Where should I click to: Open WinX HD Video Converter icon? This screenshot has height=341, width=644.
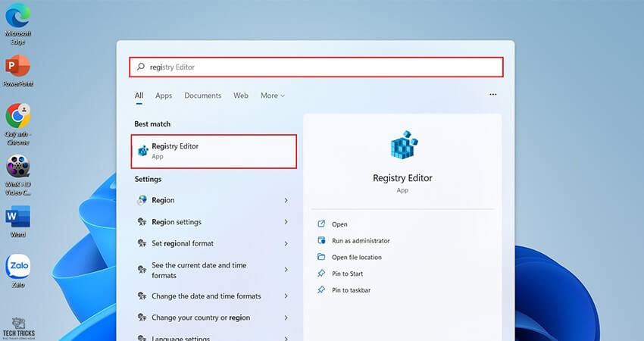(17, 175)
